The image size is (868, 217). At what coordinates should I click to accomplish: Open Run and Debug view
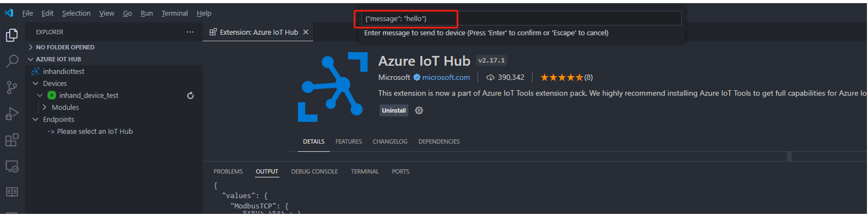(x=12, y=114)
